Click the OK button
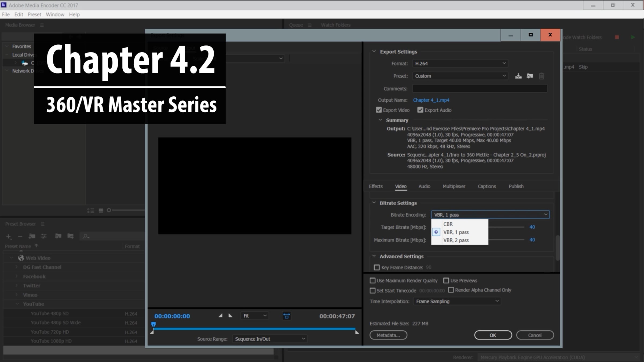 (493, 335)
